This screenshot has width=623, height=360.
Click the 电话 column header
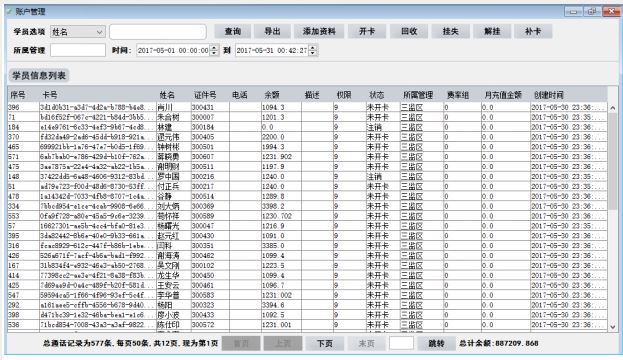tap(240, 95)
